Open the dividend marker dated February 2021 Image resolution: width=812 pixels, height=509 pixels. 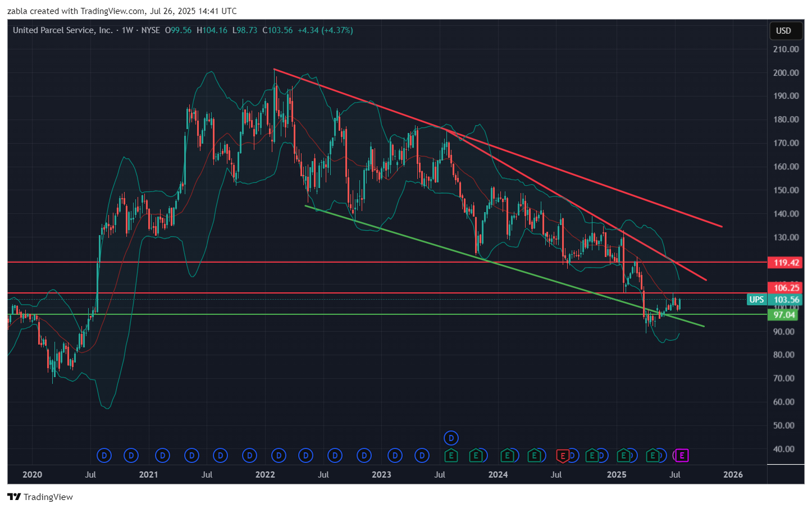[162, 456]
